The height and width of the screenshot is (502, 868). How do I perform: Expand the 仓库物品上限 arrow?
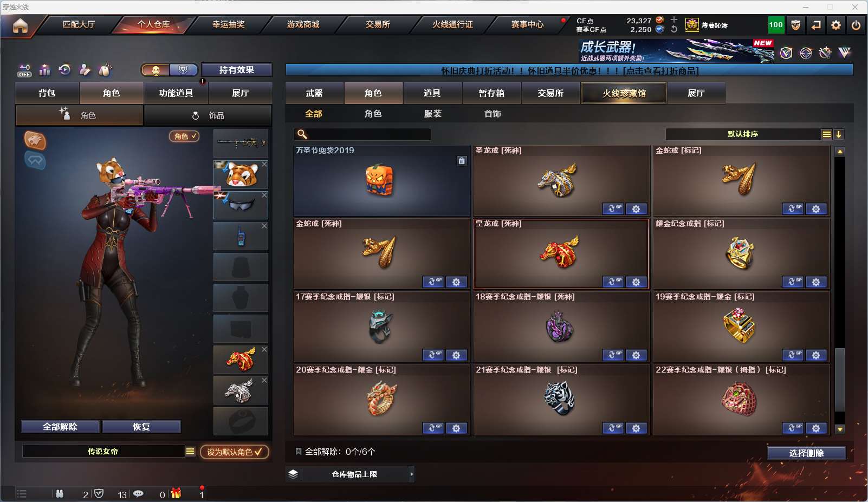pos(412,474)
